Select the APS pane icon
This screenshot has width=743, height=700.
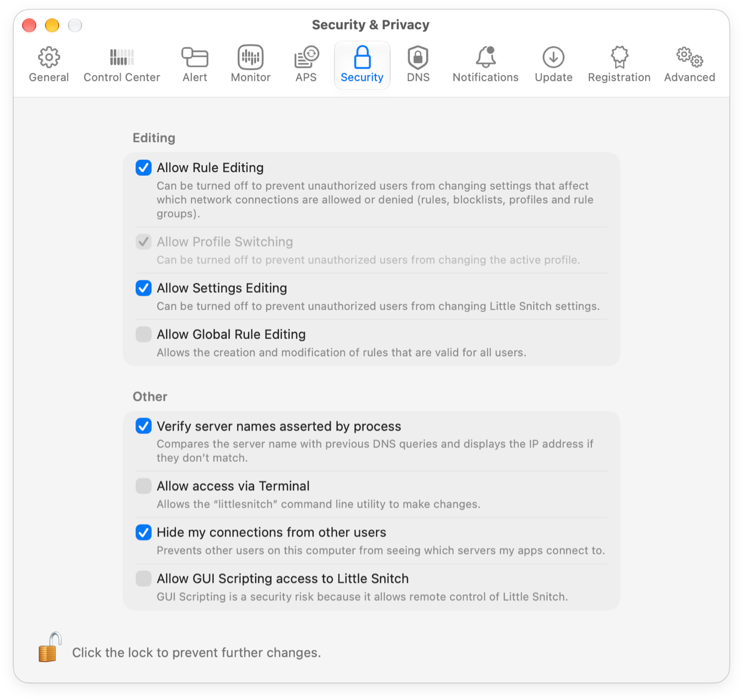pyautogui.click(x=306, y=58)
